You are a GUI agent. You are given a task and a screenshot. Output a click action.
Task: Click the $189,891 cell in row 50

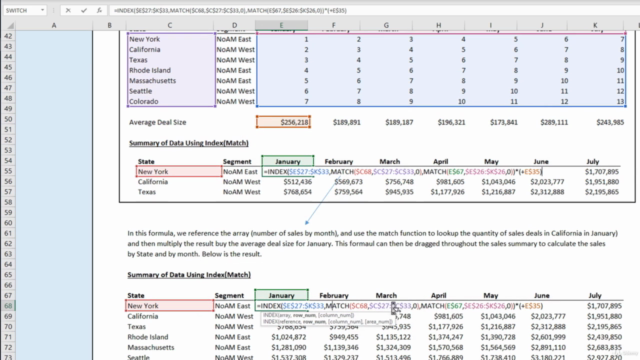coord(347,122)
